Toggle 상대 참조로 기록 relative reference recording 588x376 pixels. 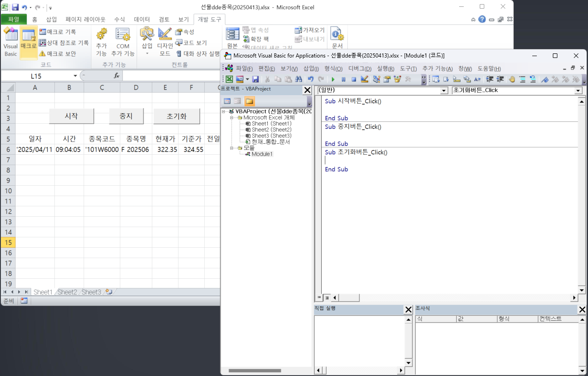coord(64,43)
